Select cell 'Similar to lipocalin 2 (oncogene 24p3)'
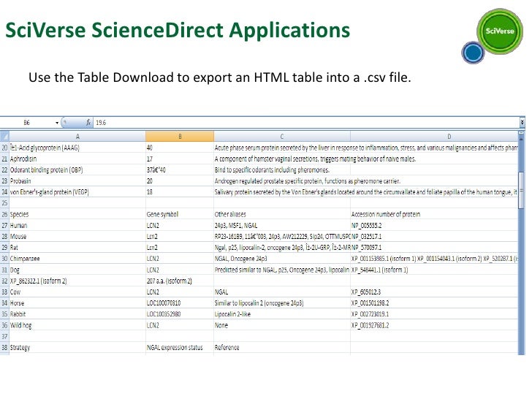Viewport: 532px width, 399px height. click(282, 303)
